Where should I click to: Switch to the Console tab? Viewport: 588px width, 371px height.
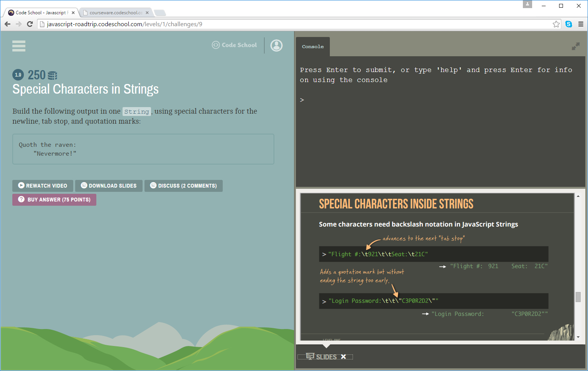click(313, 47)
